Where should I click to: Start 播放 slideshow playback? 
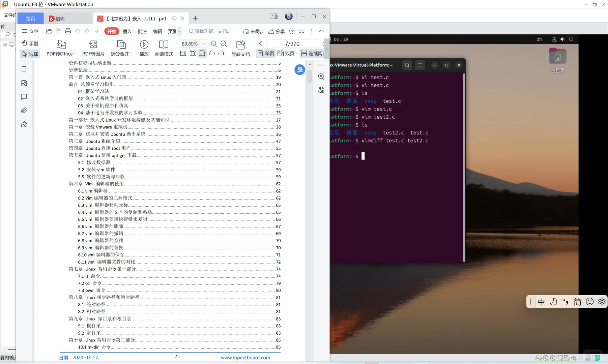point(144,48)
